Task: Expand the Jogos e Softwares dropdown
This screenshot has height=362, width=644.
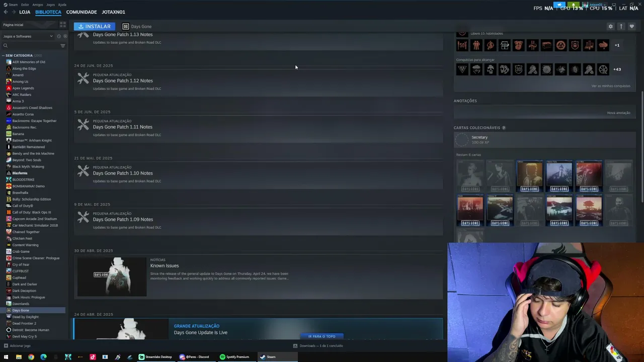Action: click(28, 36)
